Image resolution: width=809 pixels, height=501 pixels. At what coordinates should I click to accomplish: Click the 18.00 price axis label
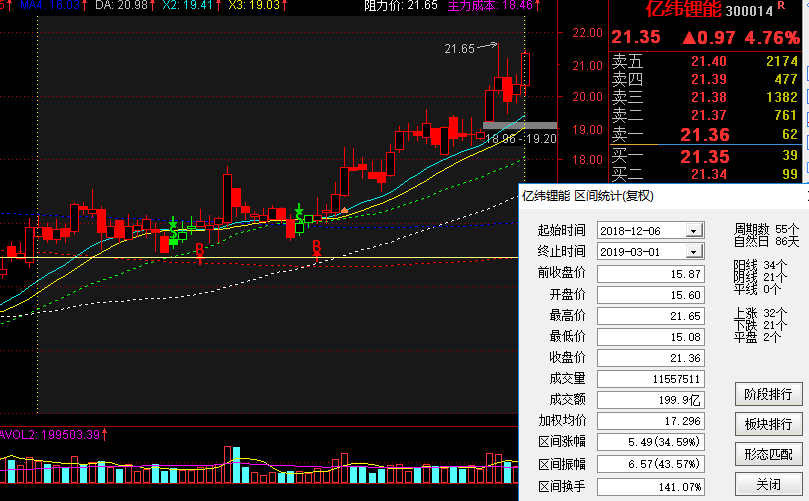click(587, 159)
